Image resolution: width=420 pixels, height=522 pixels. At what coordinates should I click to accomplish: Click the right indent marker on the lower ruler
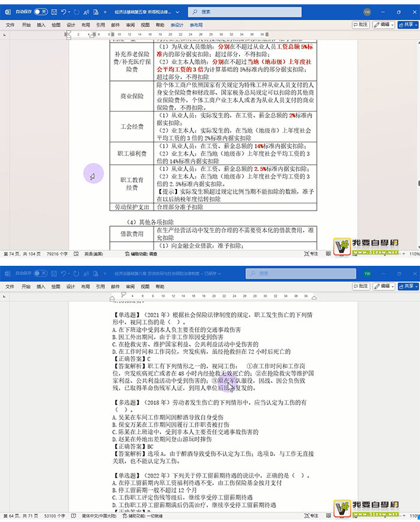click(x=314, y=298)
